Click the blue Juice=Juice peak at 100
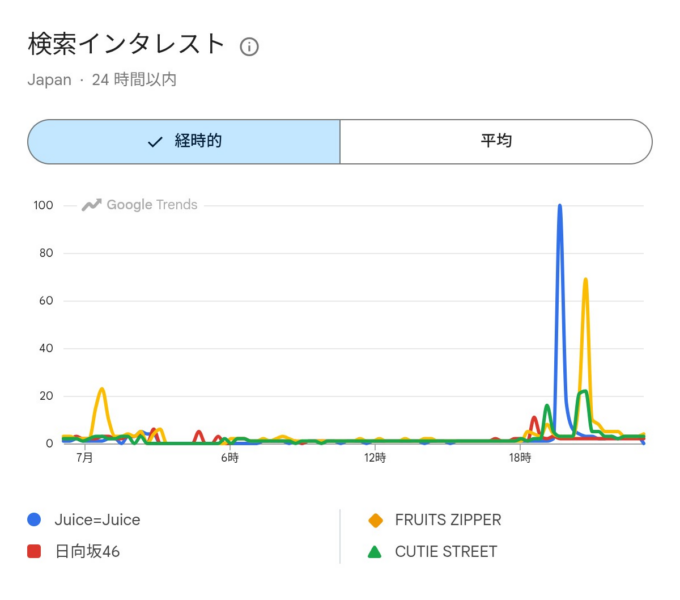 (x=560, y=206)
